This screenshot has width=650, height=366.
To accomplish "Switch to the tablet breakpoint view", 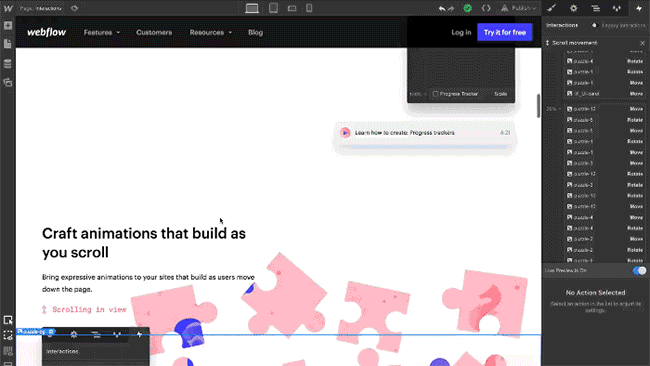I will click(x=273, y=8).
